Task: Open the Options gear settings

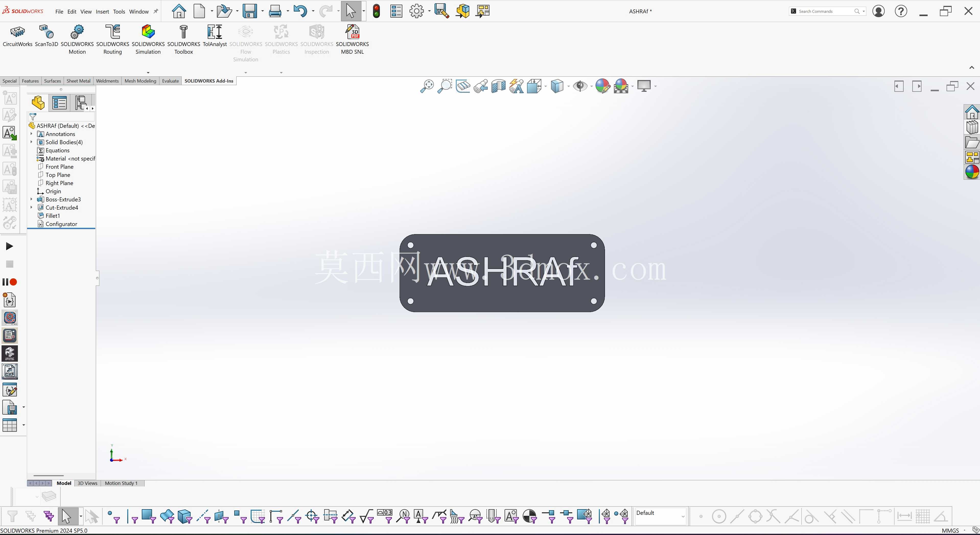Action: click(417, 11)
